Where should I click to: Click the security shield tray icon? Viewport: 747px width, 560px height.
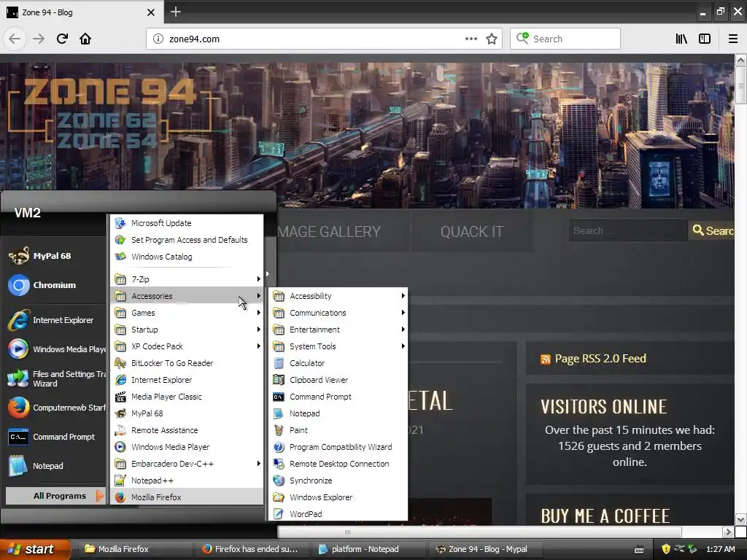666,549
